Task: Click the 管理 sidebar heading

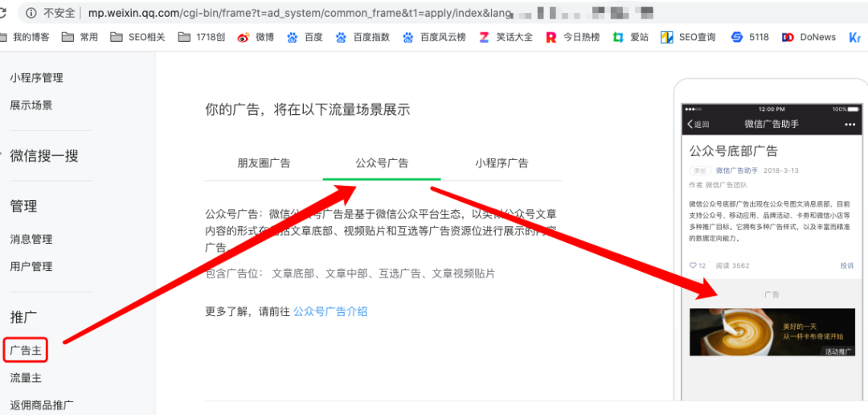Action: (x=24, y=207)
